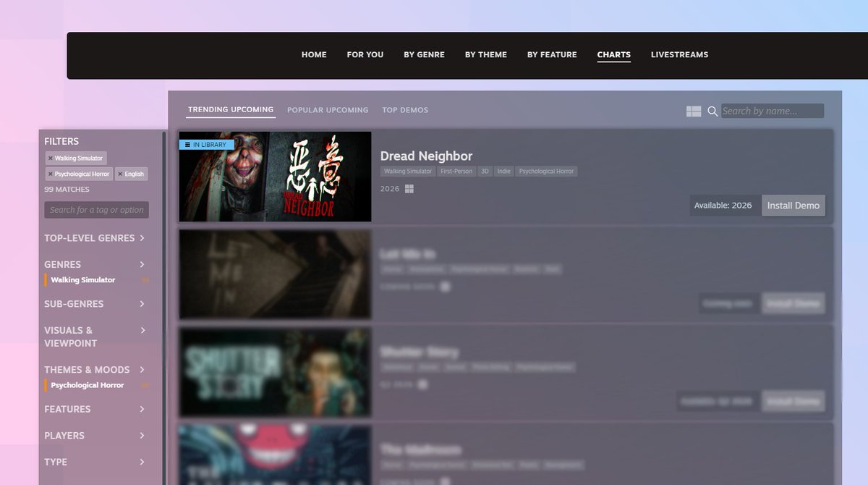Expand the Features filter section

(95, 409)
